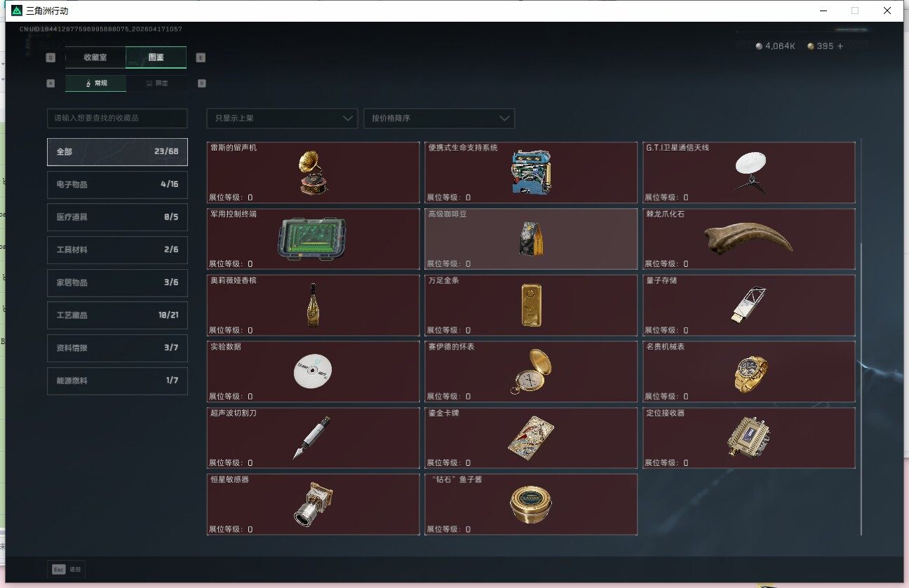Select the 量子存储 storage drive item
The height and width of the screenshot is (588, 909).
[749, 305]
